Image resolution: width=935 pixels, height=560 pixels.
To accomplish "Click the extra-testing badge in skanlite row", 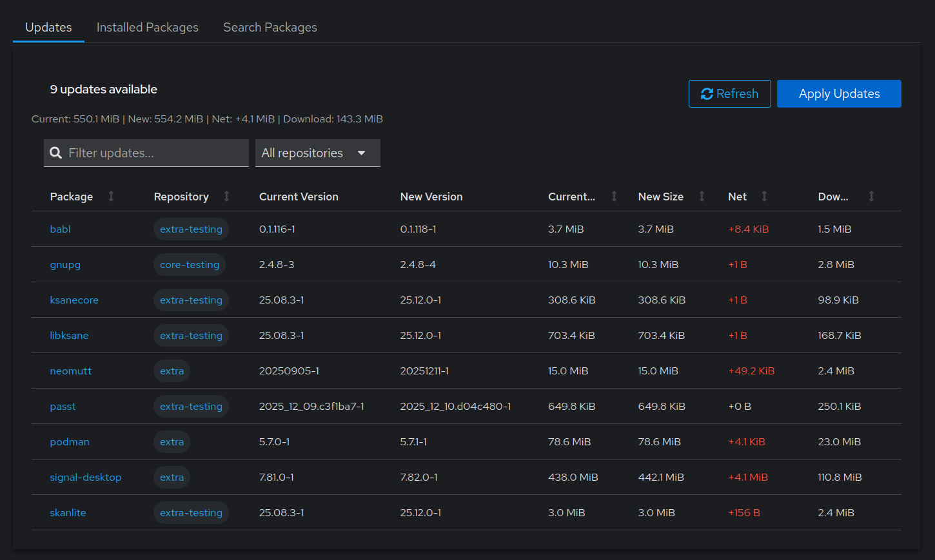I will point(191,512).
